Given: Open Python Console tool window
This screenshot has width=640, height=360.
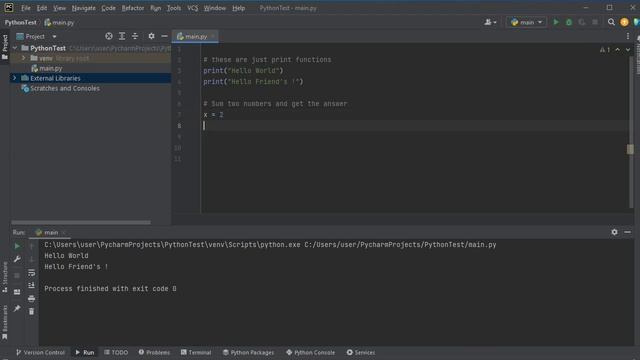Looking at the screenshot, I should [310, 352].
